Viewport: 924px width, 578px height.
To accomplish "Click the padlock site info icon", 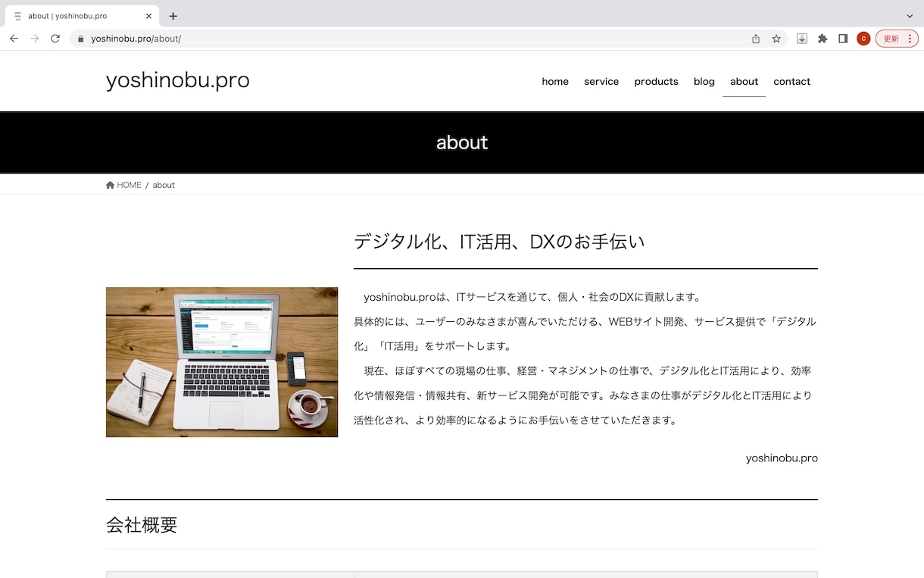I will 80,39.
